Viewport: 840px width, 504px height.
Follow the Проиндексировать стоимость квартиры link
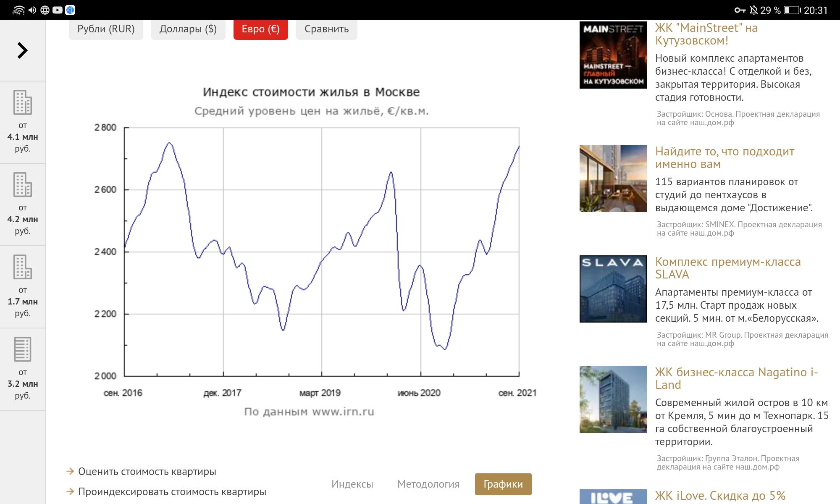tap(172, 491)
